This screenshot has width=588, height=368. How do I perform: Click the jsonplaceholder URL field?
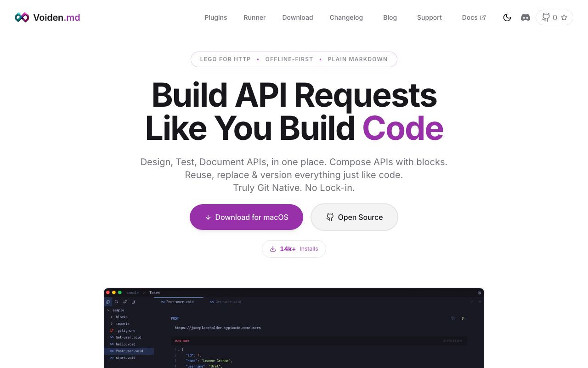pyautogui.click(x=218, y=328)
